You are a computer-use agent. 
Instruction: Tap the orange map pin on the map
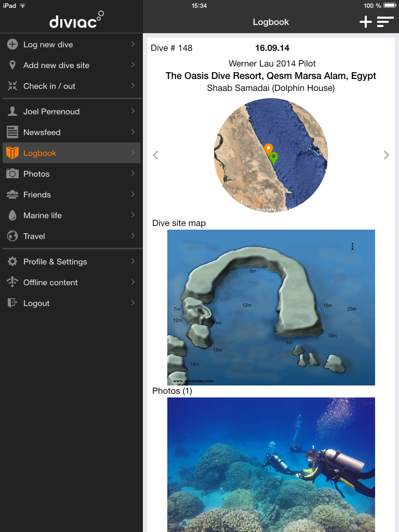coord(269,150)
